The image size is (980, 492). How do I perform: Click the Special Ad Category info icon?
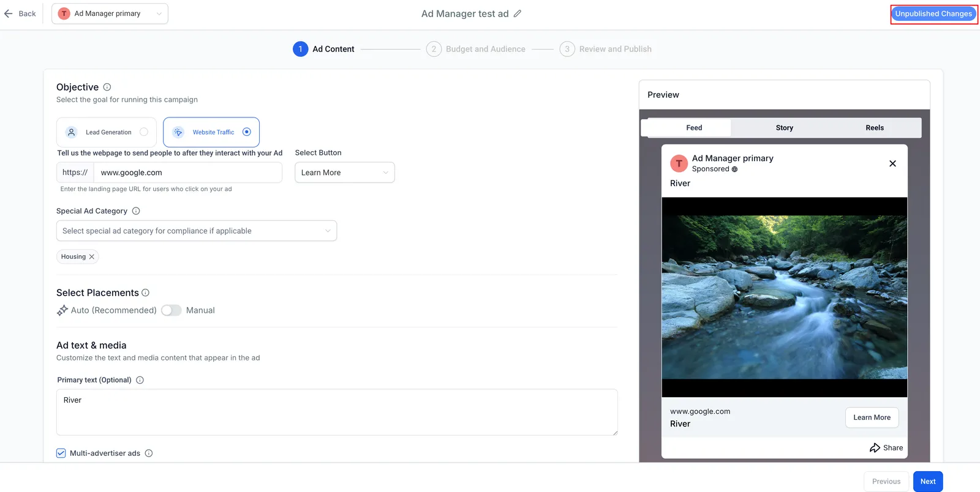(136, 211)
